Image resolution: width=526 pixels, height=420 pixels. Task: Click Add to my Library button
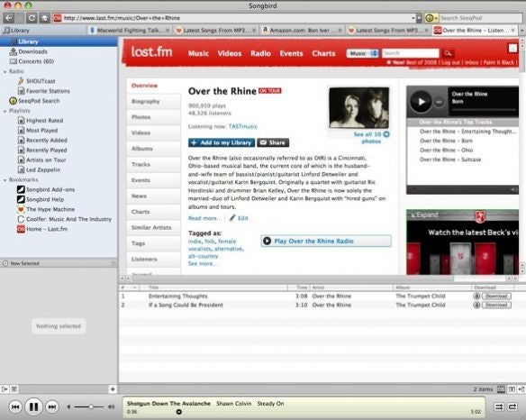tap(222, 142)
